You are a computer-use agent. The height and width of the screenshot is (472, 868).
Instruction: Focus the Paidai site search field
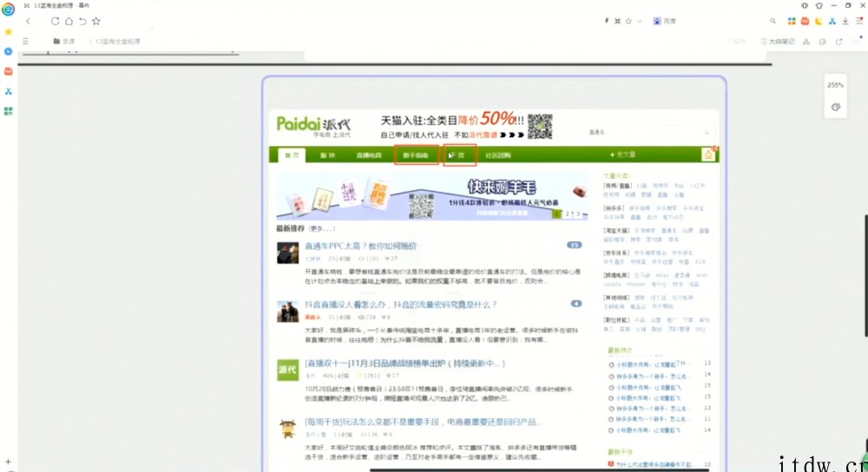(x=648, y=132)
